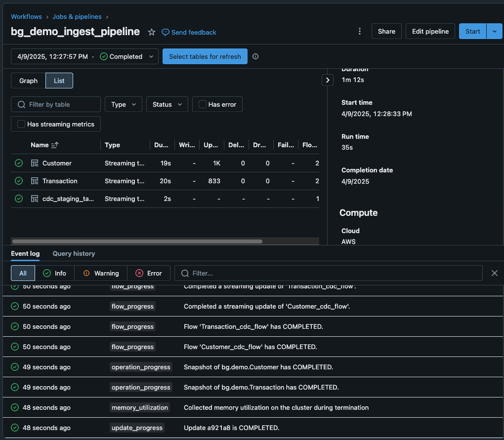Start the pipeline
The height and width of the screenshot is (440, 504).
pyautogui.click(x=473, y=31)
